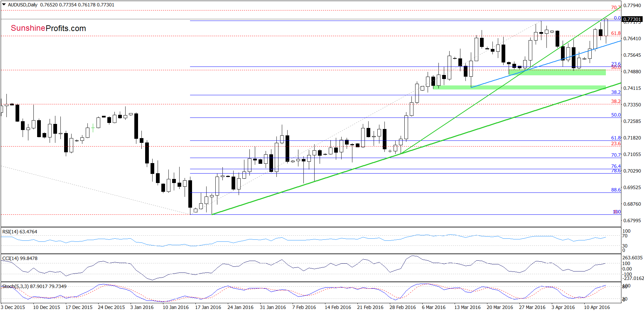The height and width of the screenshot is (312, 644).
Task: Click the lower green support zone rectangle
Action: 519,87
